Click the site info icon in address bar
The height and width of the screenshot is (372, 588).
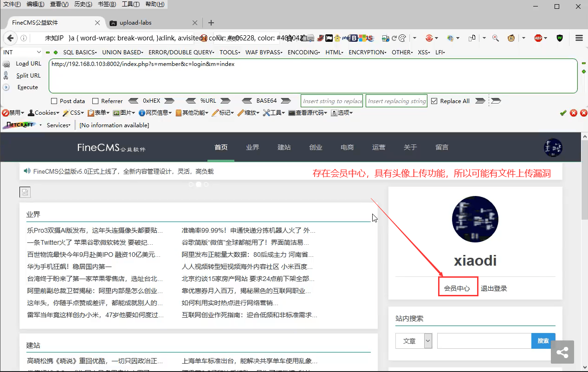[24, 38]
